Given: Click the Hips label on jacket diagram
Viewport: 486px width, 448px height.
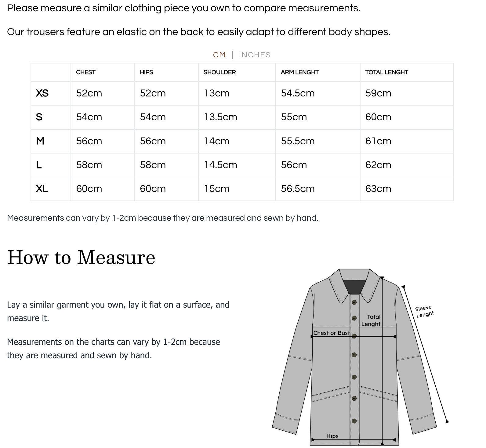Looking at the screenshot, I should click(332, 436).
